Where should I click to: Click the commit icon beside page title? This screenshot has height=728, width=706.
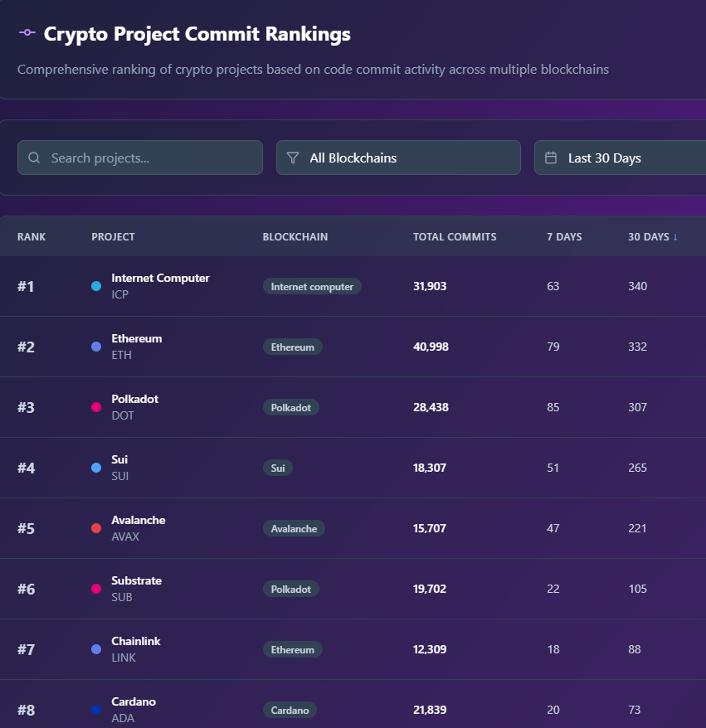(x=27, y=32)
